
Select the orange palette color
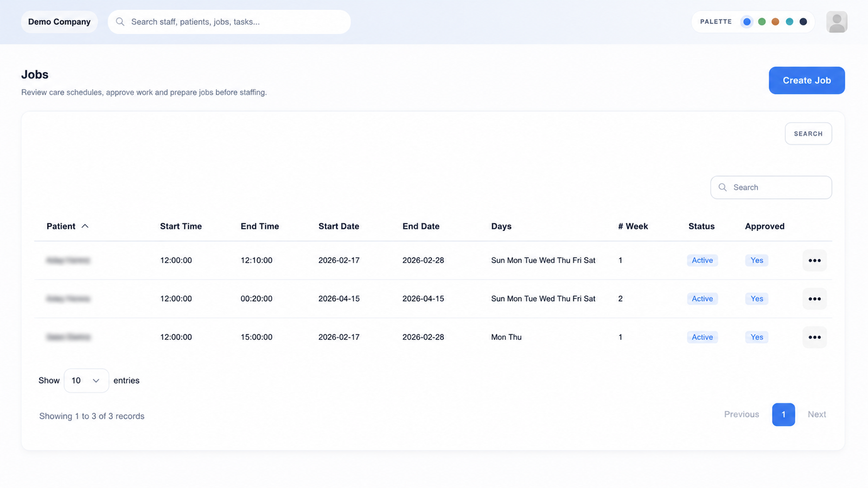tap(775, 22)
